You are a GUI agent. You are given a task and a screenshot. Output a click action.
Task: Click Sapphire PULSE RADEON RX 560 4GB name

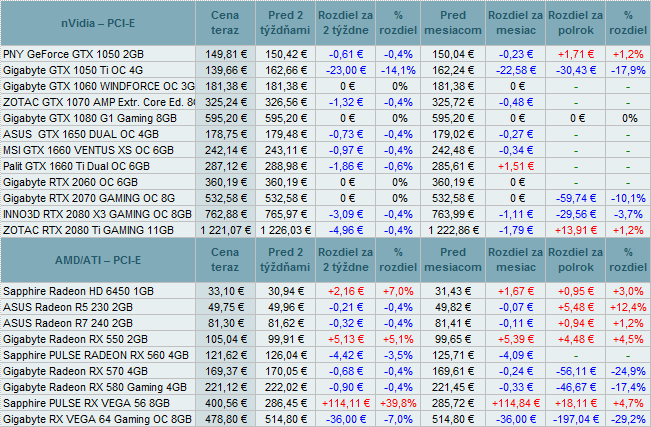coord(96,356)
